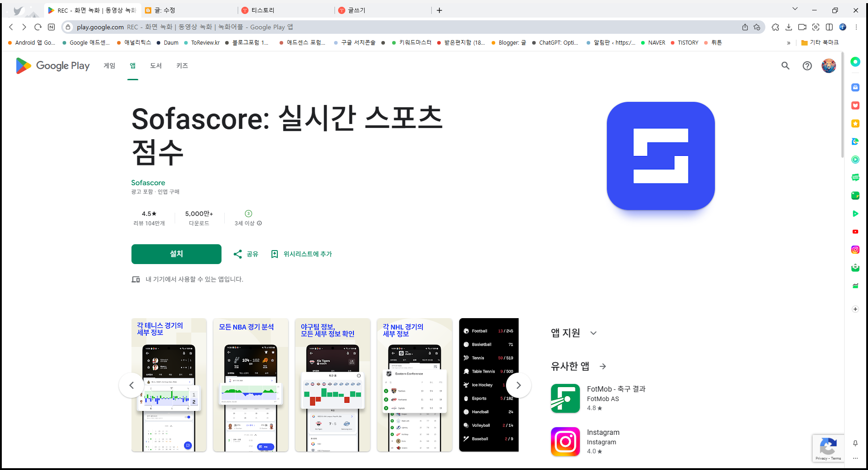
Task: Show previous screenshots with left arrow
Action: 131,385
